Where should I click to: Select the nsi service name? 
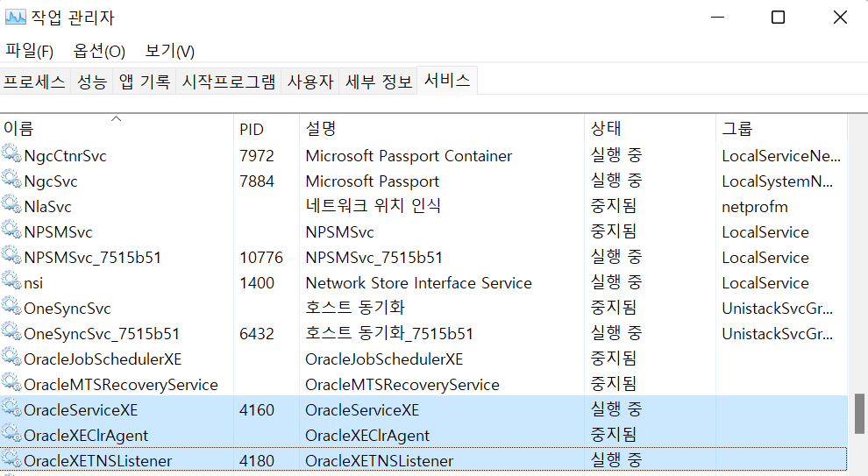point(33,283)
